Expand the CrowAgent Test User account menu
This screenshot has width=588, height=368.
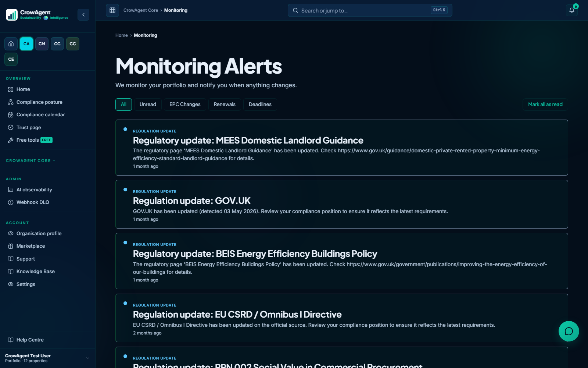48,358
